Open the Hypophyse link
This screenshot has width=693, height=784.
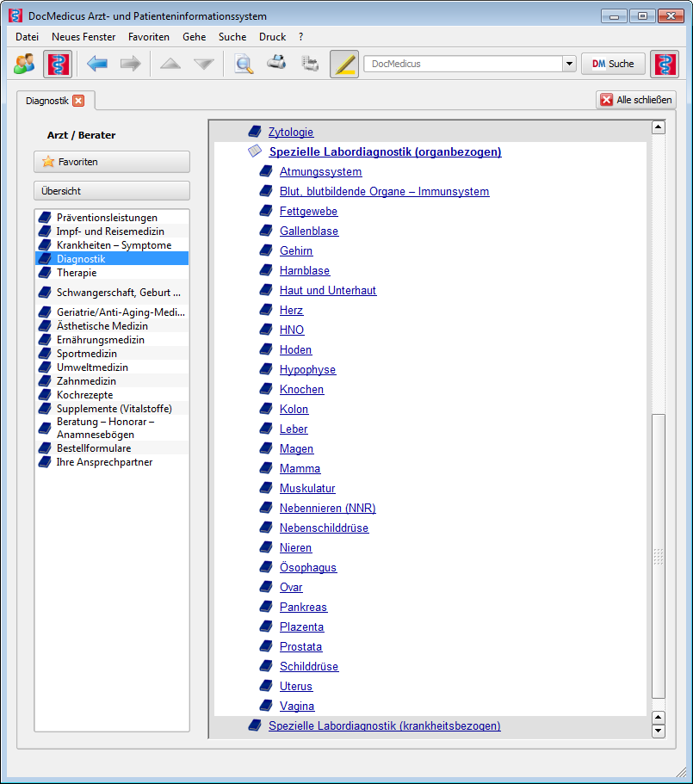307,369
